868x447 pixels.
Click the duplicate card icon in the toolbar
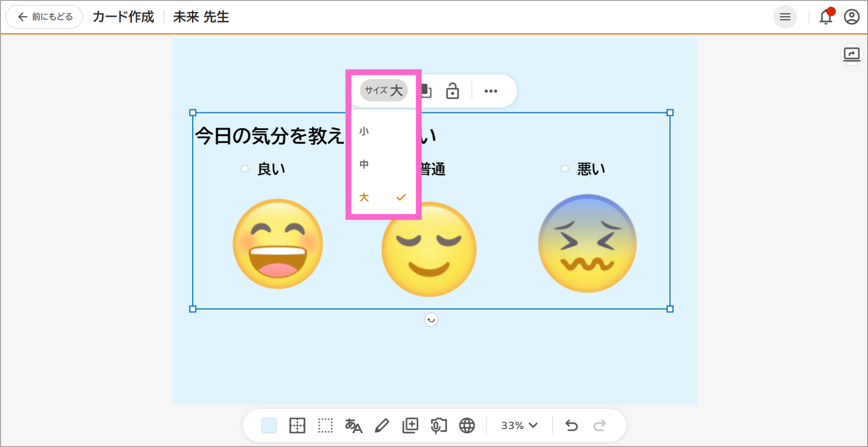pos(410,425)
